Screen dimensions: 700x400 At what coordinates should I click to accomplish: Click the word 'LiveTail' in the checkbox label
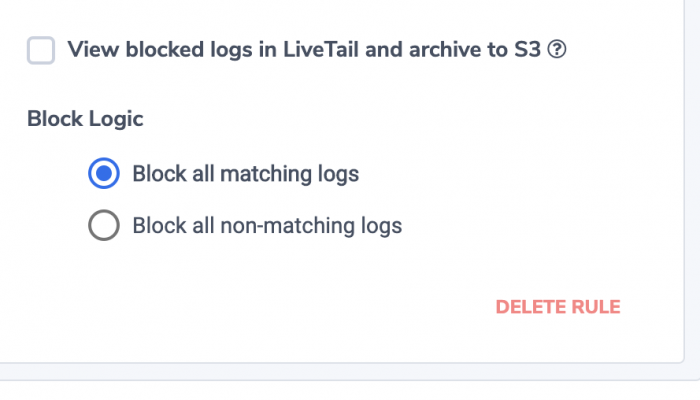tap(321, 49)
